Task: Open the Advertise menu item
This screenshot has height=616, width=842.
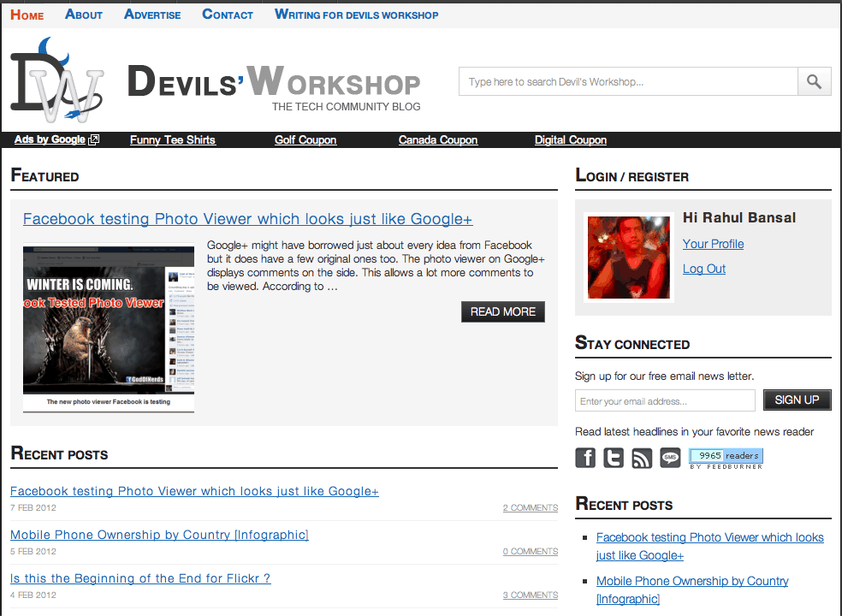Action: [152, 15]
